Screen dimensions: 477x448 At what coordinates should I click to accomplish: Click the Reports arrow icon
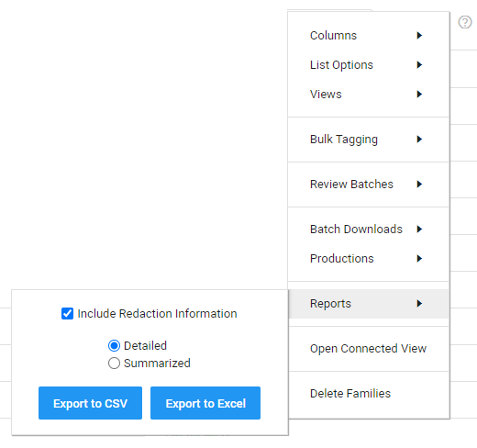(x=419, y=304)
